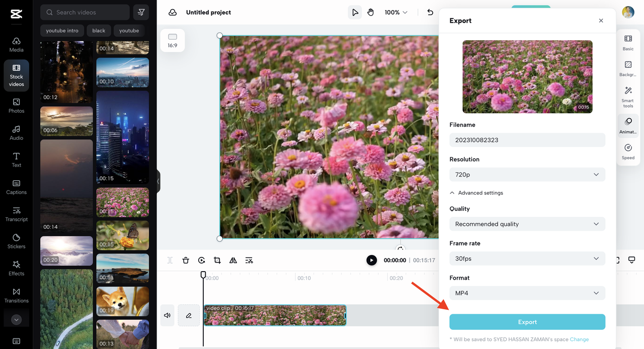Viewport: 644px width, 349px height.
Task: Click the Filename input field
Action: [x=527, y=140]
